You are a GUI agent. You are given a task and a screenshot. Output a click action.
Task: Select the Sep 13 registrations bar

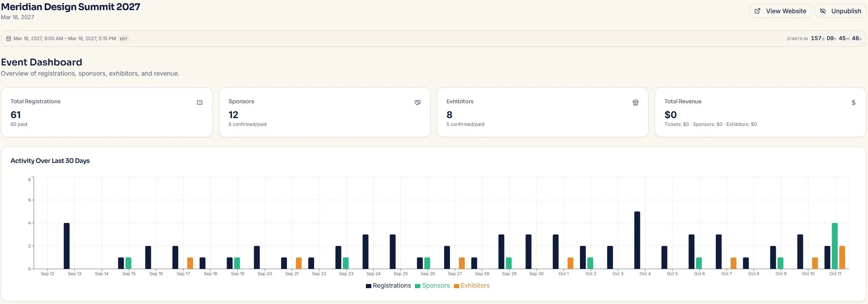(67, 246)
